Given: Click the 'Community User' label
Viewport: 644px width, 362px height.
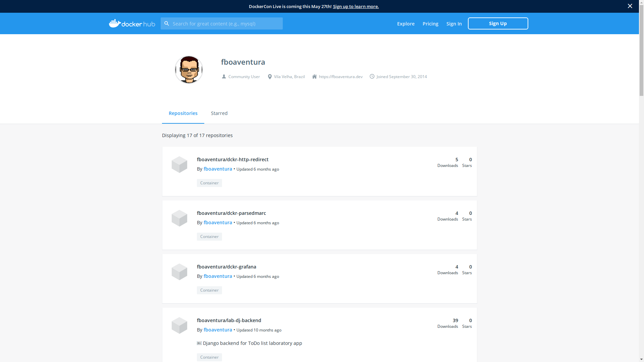Looking at the screenshot, I should click(x=244, y=77).
